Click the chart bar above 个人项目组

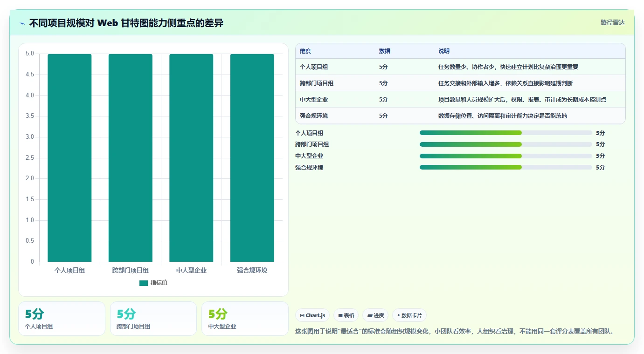click(69, 158)
